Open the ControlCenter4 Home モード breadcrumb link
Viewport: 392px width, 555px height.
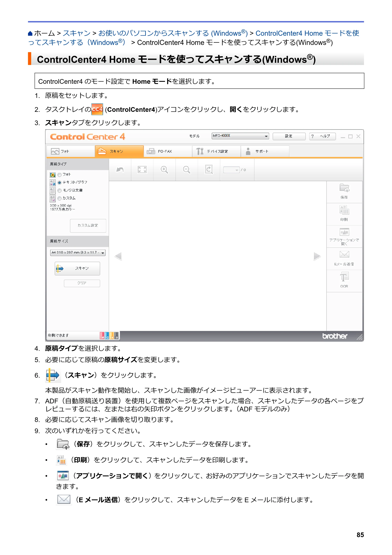[x=194, y=38]
